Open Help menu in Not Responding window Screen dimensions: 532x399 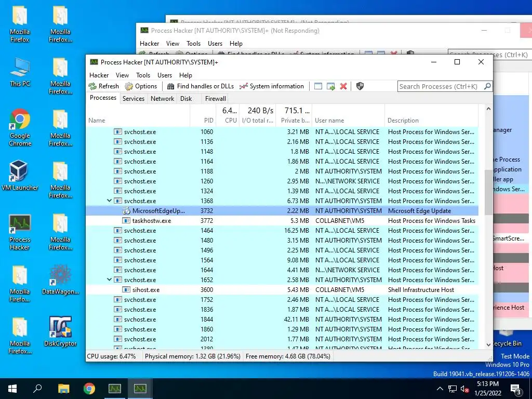pos(236,44)
